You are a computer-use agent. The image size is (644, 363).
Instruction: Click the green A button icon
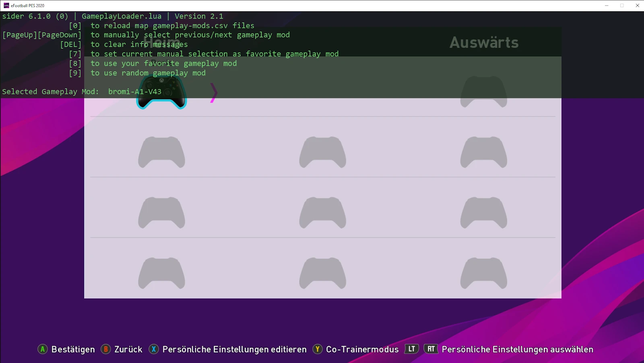[x=42, y=349]
